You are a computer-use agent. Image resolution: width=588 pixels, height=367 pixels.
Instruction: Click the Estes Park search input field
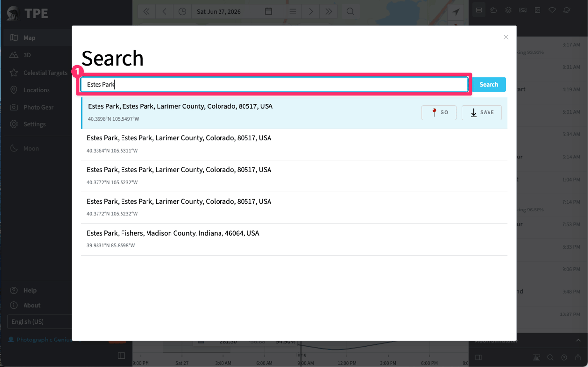point(275,84)
